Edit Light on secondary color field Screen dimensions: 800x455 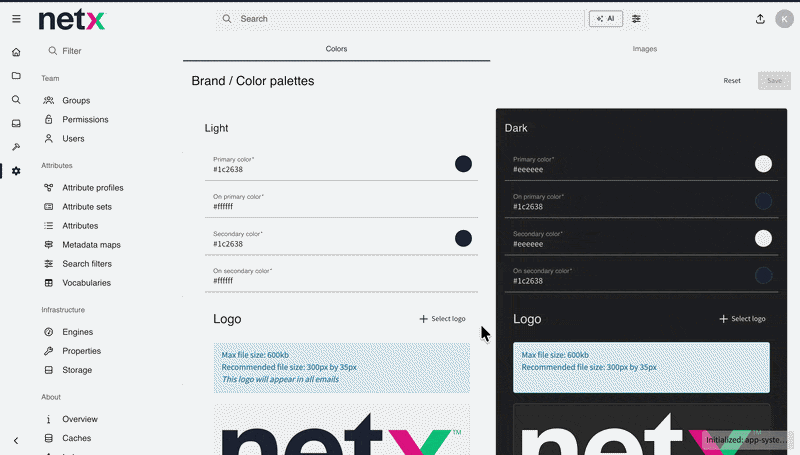341,276
